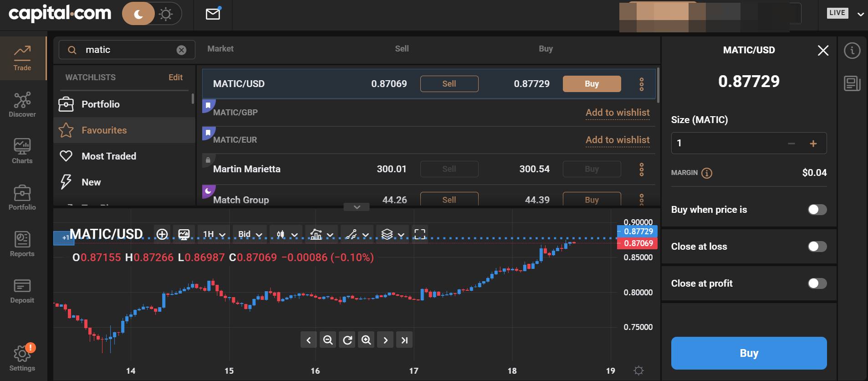Viewport: 868px width, 381px height.
Task: Enable Close at loss toggle
Action: click(817, 247)
